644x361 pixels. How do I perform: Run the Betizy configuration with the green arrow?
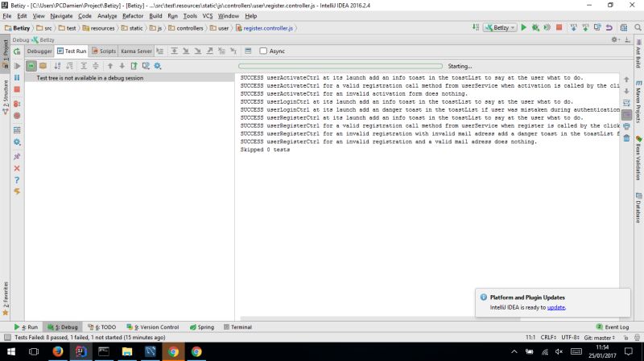523,27
